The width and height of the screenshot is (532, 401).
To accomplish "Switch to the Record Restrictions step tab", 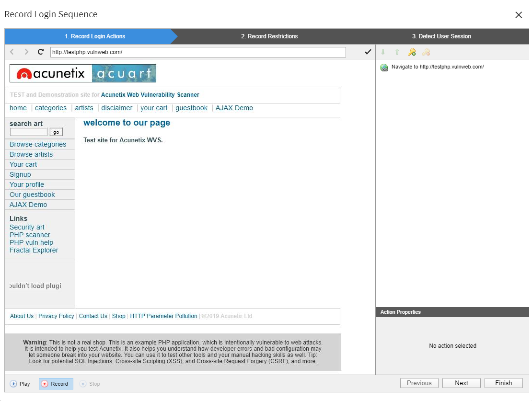I will (x=269, y=36).
